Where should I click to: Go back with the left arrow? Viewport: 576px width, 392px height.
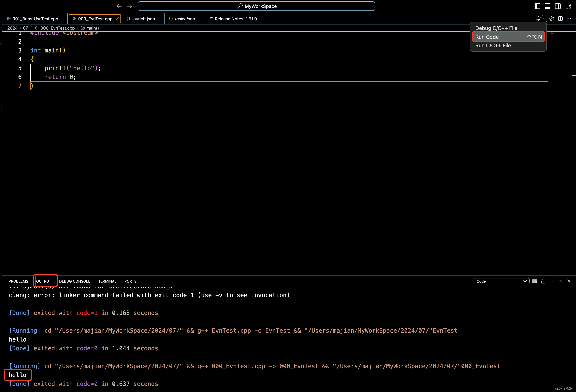[119, 6]
